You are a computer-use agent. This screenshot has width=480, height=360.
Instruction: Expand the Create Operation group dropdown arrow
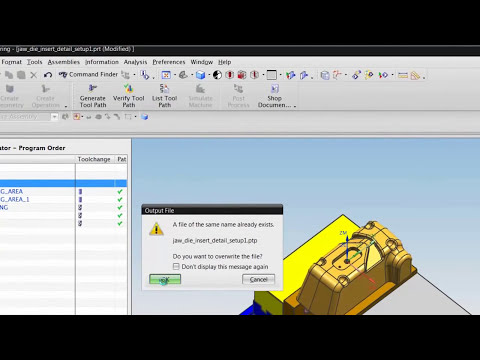click(66, 106)
